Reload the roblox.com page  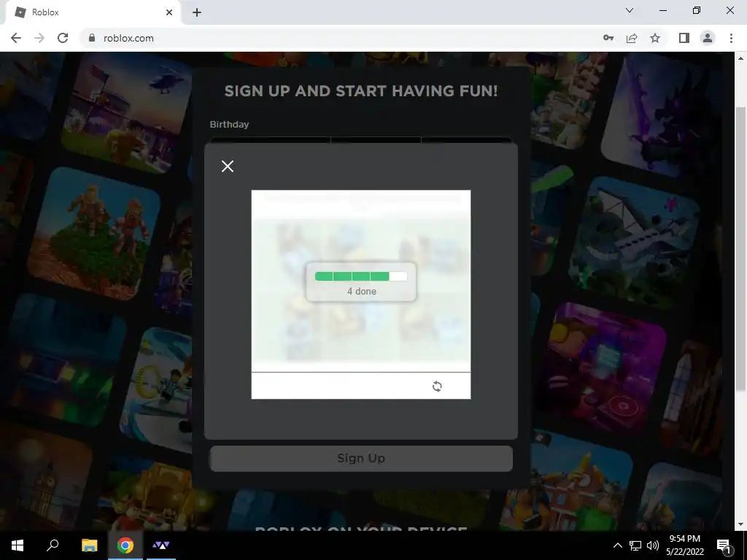click(x=63, y=38)
